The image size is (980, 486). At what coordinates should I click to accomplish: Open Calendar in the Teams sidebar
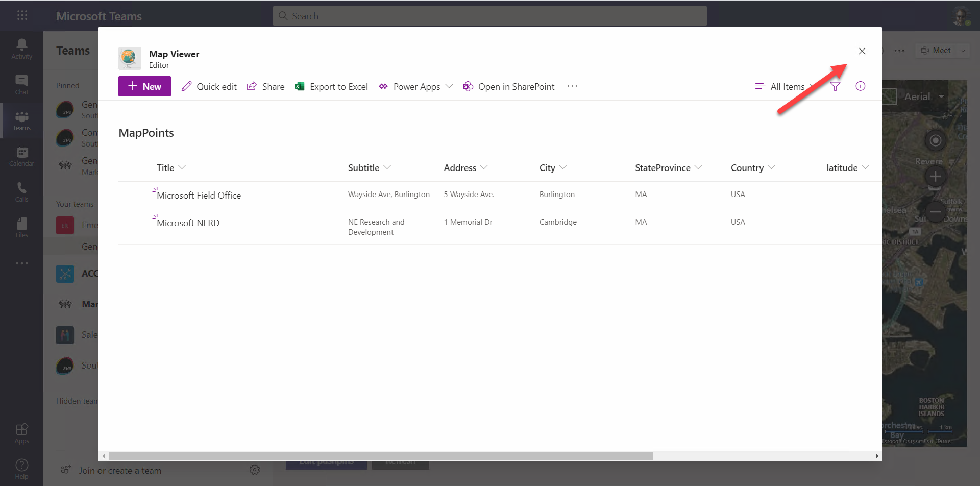21,156
